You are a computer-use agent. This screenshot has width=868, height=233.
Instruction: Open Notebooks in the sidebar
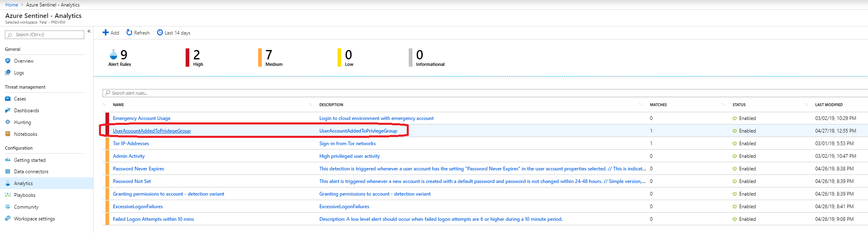click(x=26, y=134)
